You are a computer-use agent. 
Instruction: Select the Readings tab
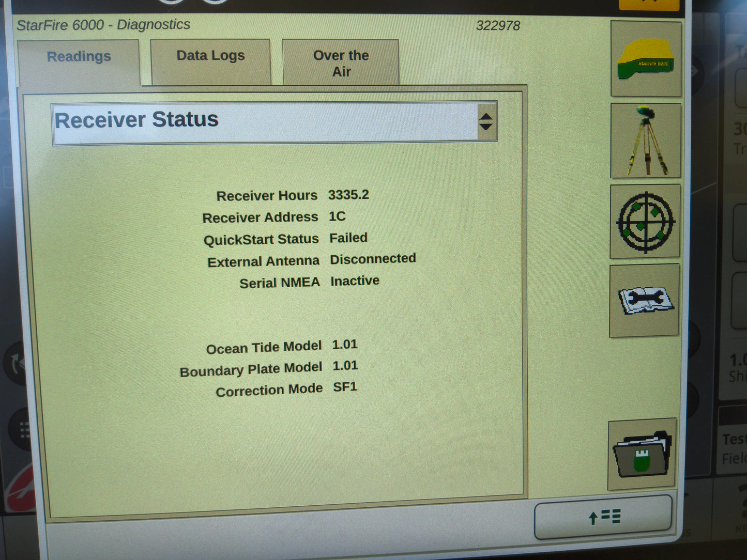click(78, 57)
